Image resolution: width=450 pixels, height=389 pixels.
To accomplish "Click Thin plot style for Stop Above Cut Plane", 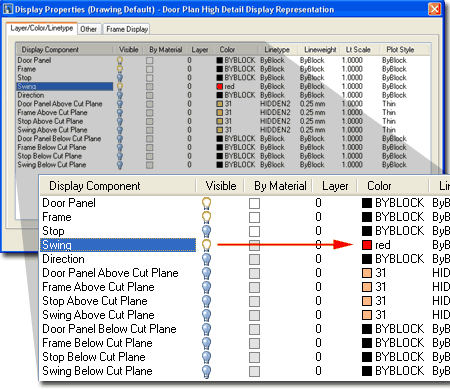I will click(x=389, y=121).
